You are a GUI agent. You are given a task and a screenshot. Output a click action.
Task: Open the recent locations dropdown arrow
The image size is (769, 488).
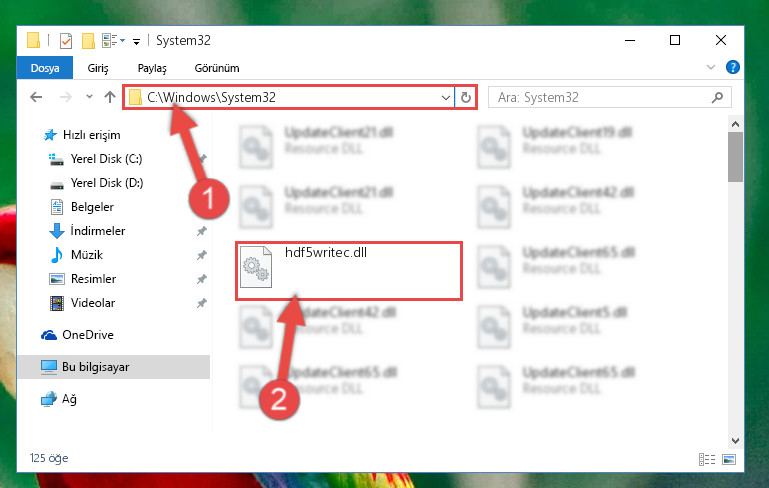[x=89, y=97]
